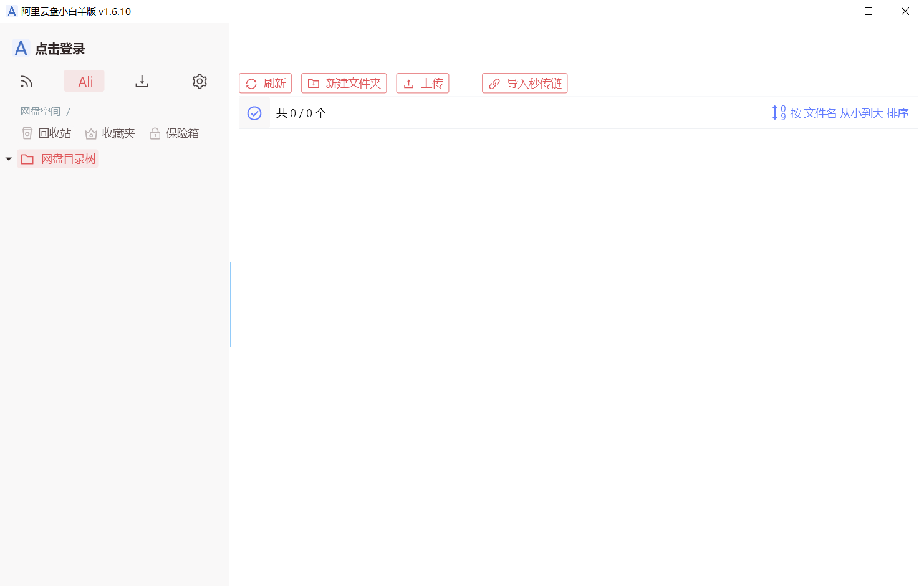The height and width of the screenshot is (586, 924).
Task: Click 点击登录 to sign in
Action: coord(60,49)
